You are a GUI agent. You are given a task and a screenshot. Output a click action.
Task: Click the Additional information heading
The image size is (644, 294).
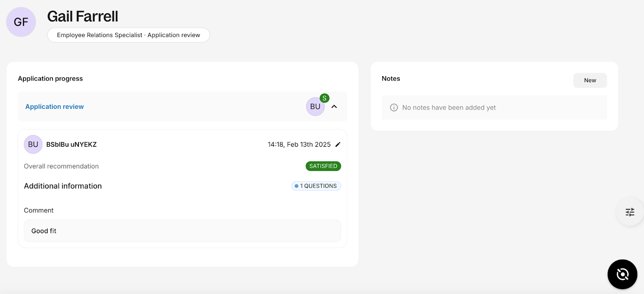pyautogui.click(x=63, y=186)
